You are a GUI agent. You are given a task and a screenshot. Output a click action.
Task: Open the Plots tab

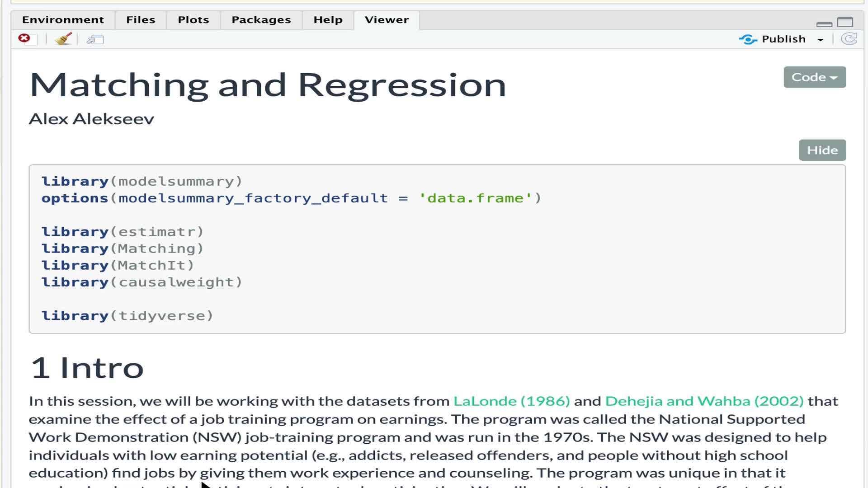[193, 20]
